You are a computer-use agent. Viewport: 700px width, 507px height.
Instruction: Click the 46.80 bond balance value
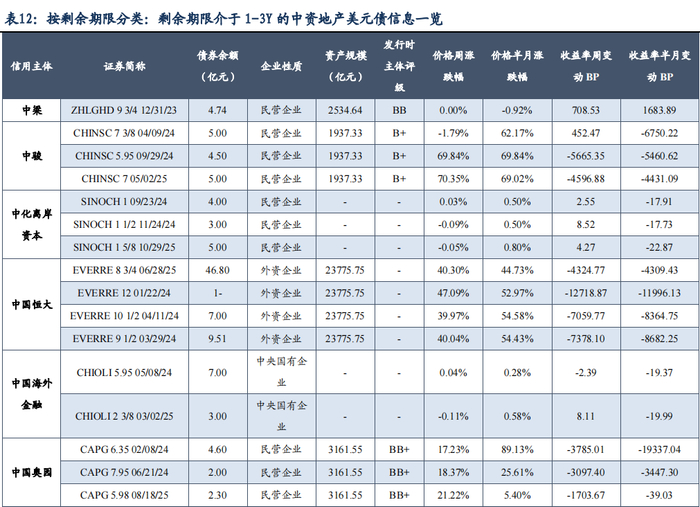(217, 270)
